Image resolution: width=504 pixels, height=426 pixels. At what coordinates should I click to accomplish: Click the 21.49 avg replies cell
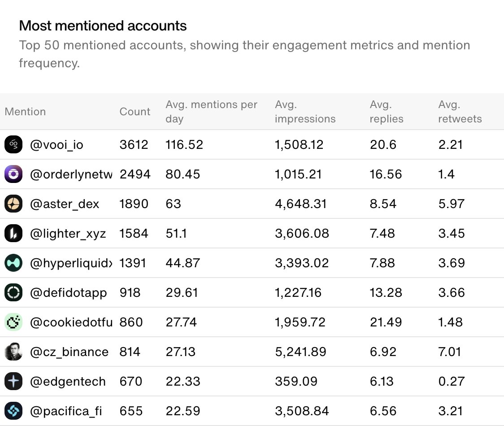coord(386,322)
